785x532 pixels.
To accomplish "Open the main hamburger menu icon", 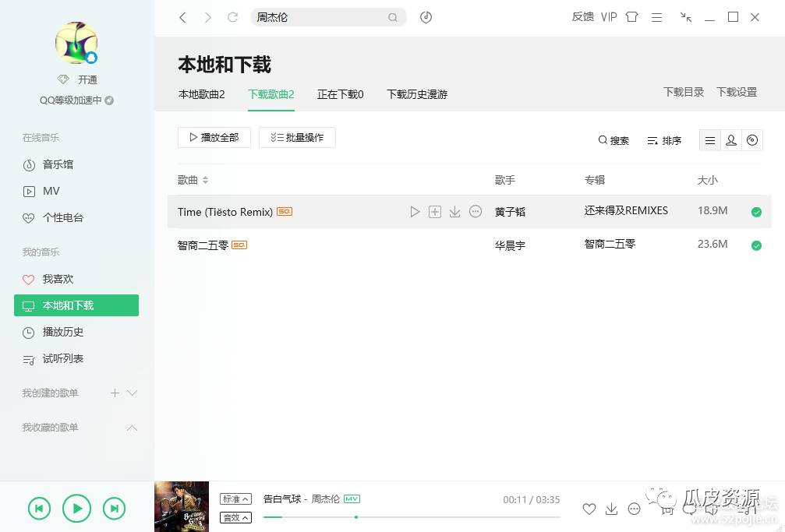I will coord(657,17).
